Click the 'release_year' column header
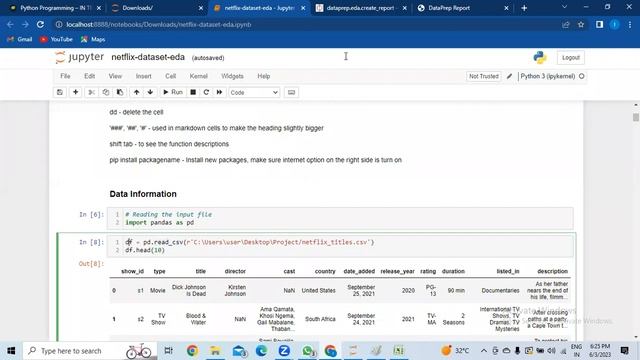Viewport: 640px width, 360px height. pos(398,271)
